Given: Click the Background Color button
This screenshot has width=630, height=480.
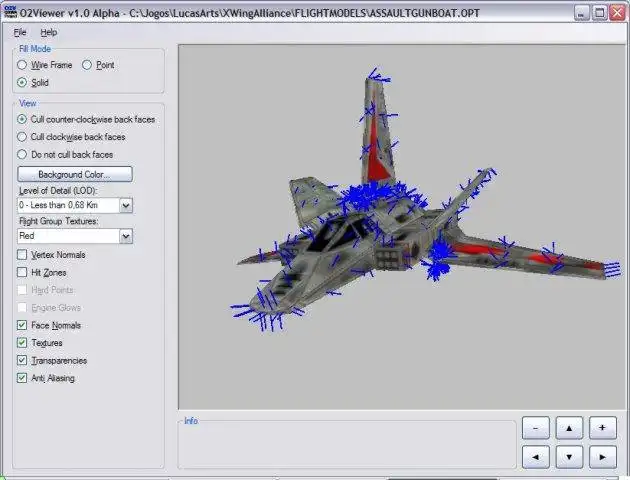Looking at the screenshot, I should point(75,174).
